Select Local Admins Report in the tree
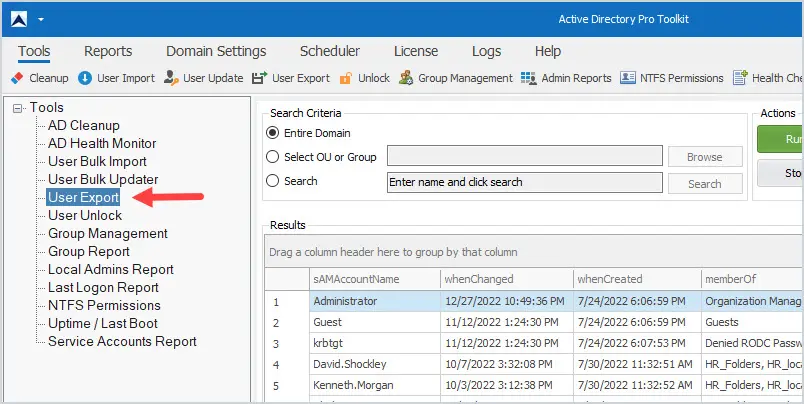The width and height of the screenshot is (804, 404). (x=111, y=269)
